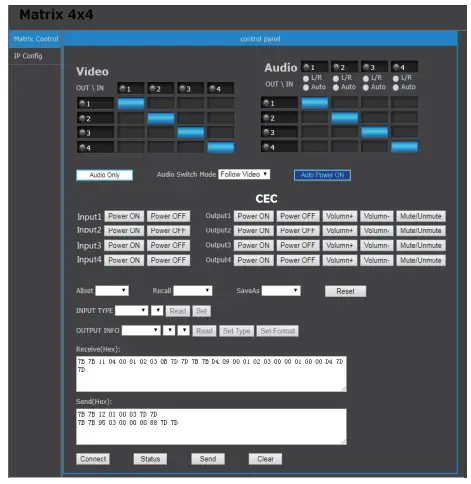Open the Recall dropdown

tap(193, 291)
